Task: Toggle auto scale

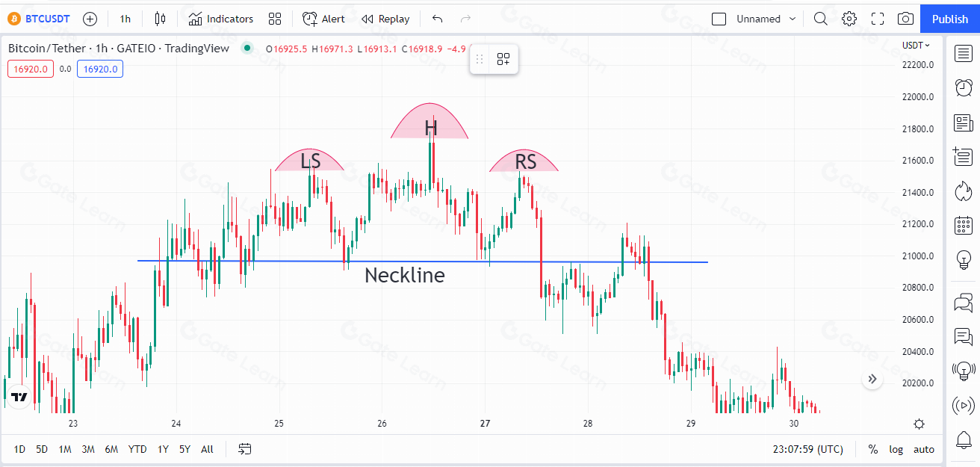Action: [x=924, y=449]
